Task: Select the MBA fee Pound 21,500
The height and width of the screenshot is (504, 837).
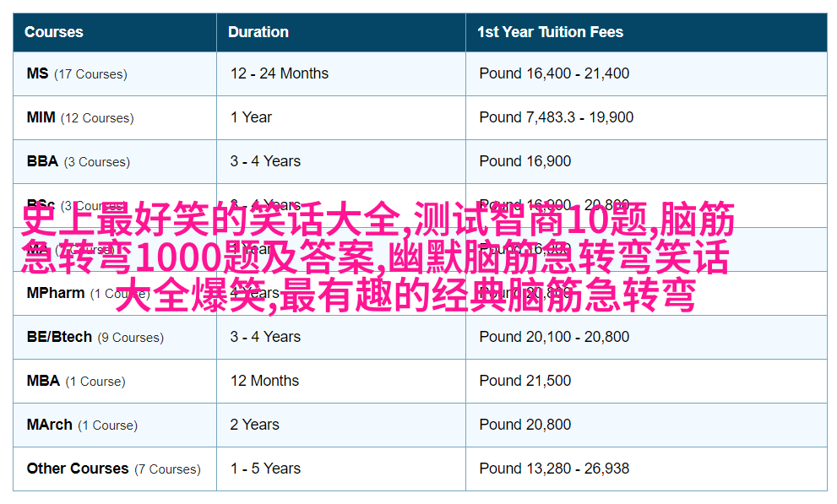Action: (525, 381)
